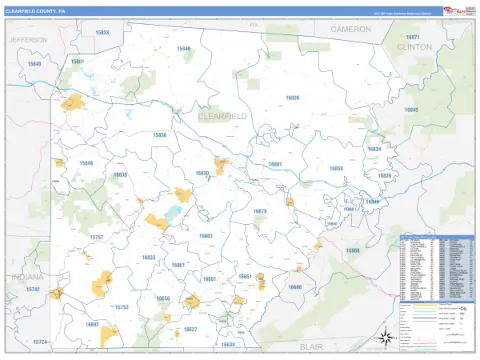This screenshot has height=360, width=480.
Task: Click the 'INDIANA' county label
Action: coord(28,277)
